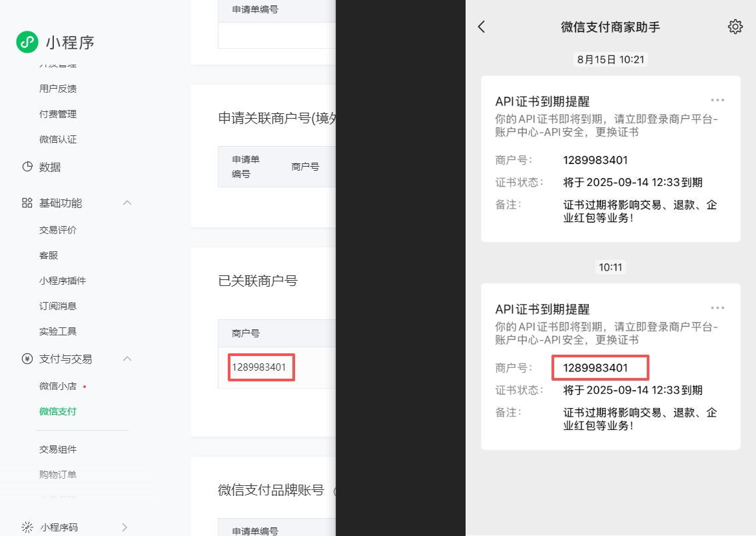Viewport: 756px width, 536px height.
Task: Open 交易组件 in the sidebar
Action: pyautogui.click(x=58, y=449)
